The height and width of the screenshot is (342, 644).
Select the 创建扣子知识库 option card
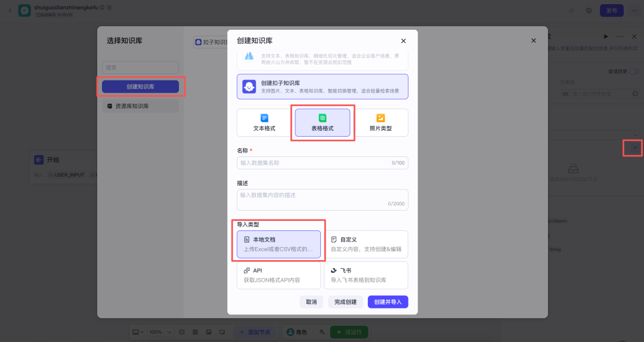point(322,87)
